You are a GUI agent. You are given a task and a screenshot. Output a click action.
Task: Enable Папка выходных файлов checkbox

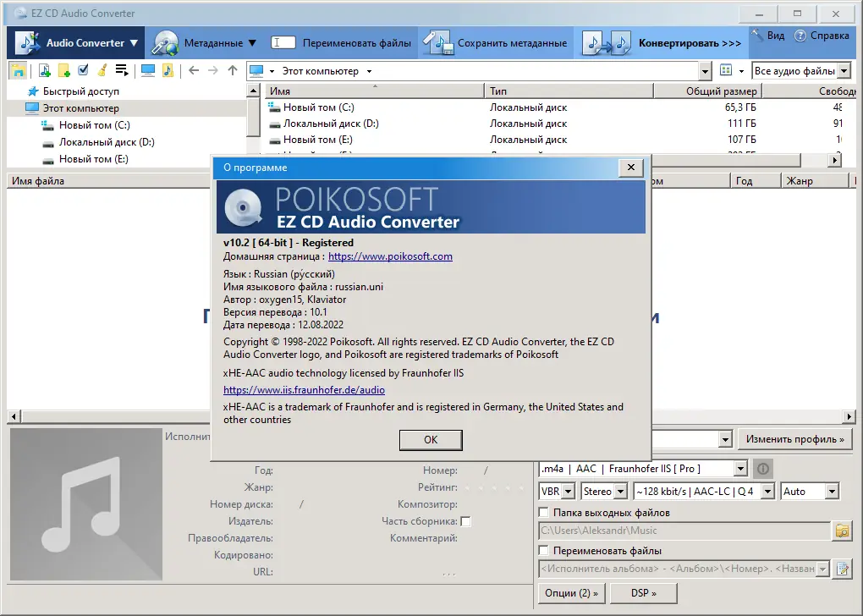544,513
